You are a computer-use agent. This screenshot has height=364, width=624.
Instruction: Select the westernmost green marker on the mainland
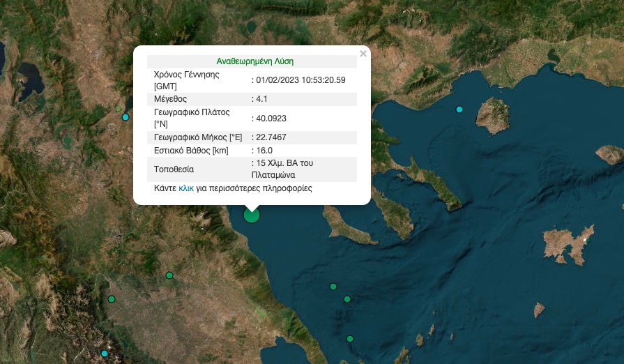pos(112,299)
